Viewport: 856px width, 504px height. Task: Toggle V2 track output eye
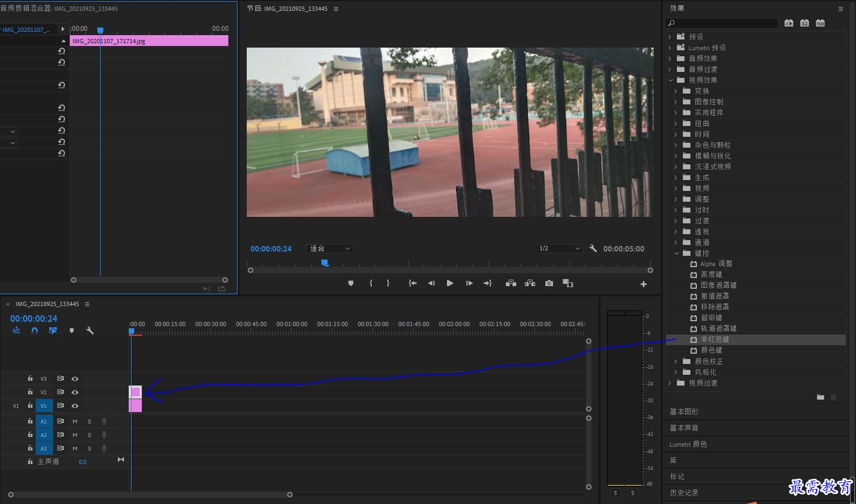click(x=75, y=392)
